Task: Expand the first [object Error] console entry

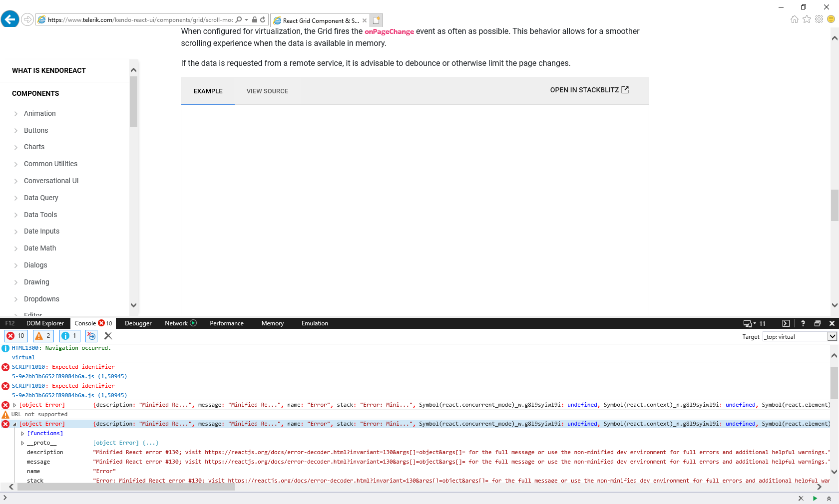Action: pos(14,405)
